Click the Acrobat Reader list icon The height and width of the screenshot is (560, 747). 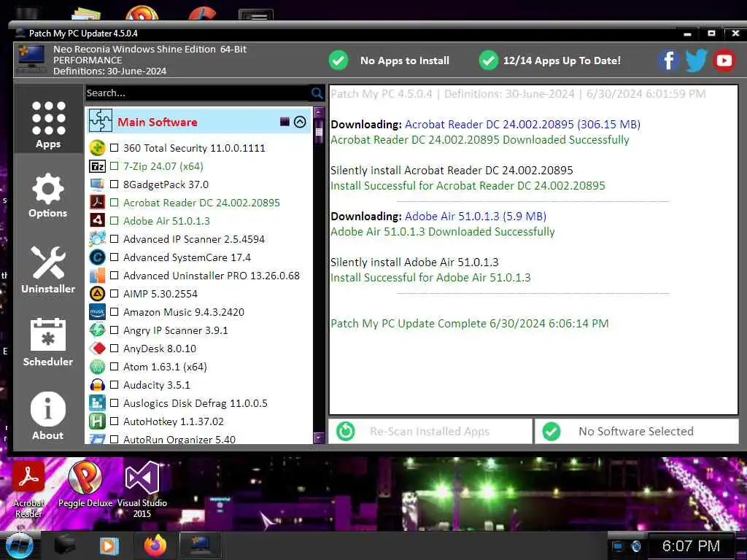pos(97,203)
